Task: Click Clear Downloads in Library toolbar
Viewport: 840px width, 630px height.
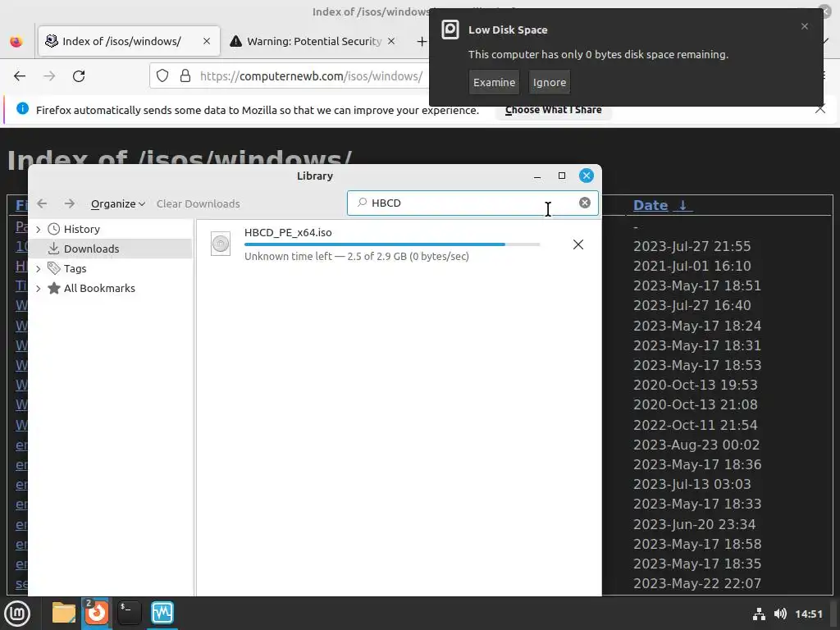Action: click(199, 203)
